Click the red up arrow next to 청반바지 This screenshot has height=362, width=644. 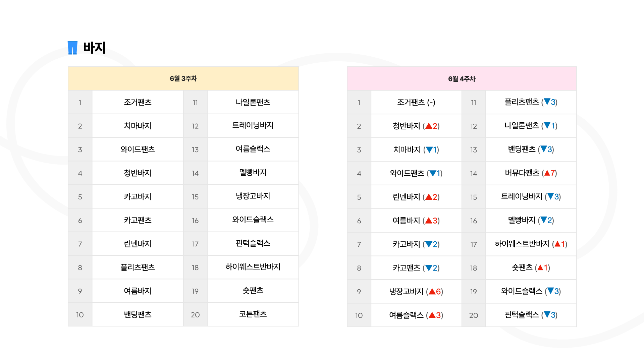click(x=429, y=126)
